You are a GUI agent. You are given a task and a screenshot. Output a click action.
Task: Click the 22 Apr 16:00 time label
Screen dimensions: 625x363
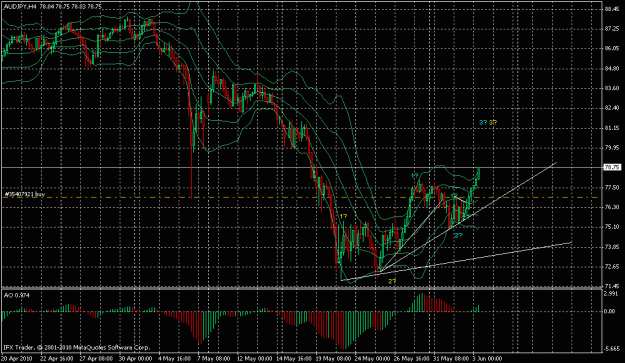[57, 358]
